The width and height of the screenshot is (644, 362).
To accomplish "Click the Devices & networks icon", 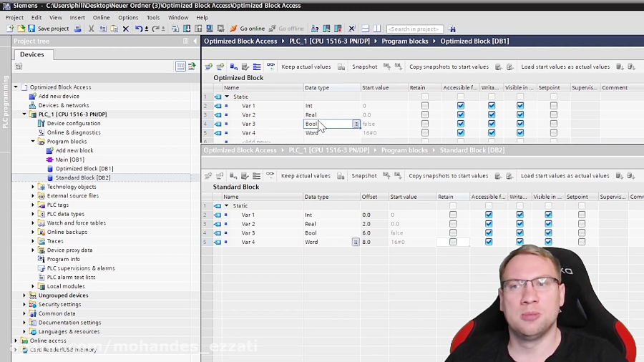I will pos(32,105).
